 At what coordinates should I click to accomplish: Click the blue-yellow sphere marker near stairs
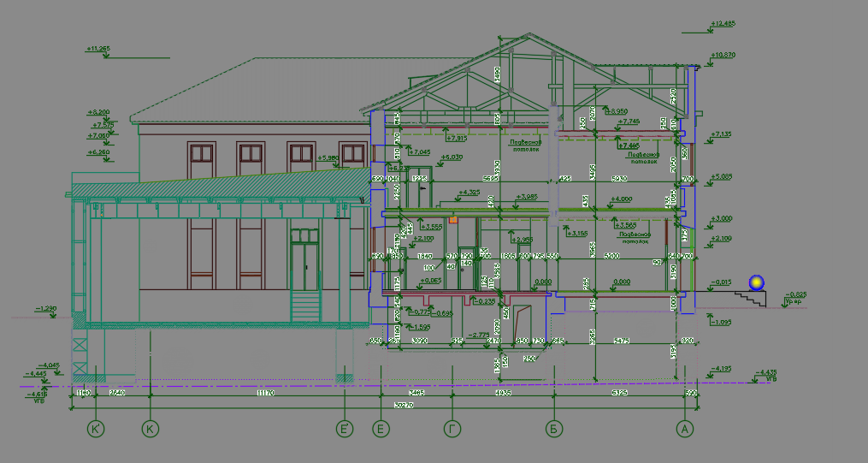tap(756, 282)
